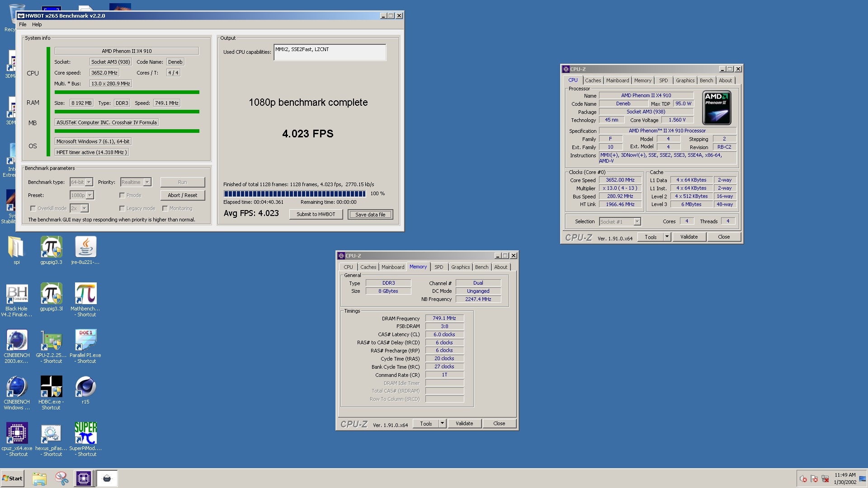
Task: Select the CPU-Z taskbar button
Action: click(x=84, y=479)
